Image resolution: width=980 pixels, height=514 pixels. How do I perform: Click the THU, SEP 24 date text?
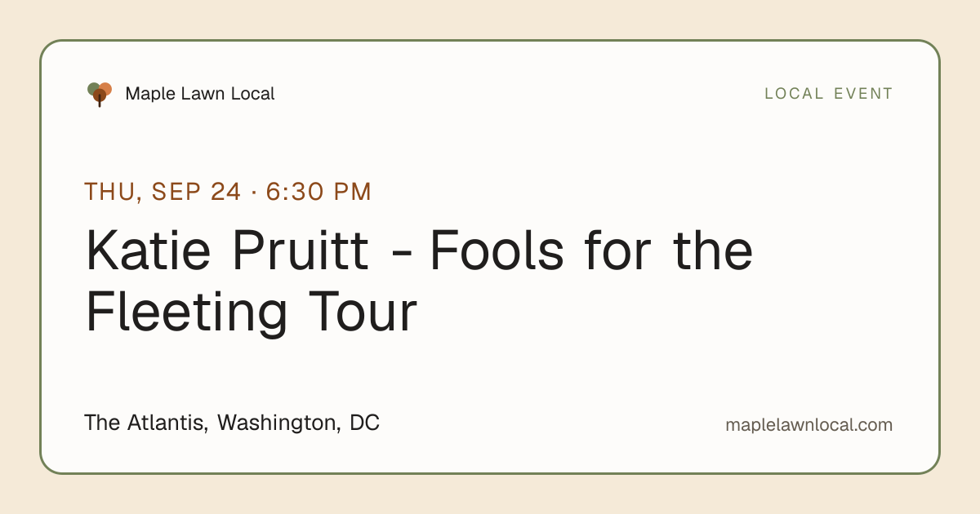[163, 192]
